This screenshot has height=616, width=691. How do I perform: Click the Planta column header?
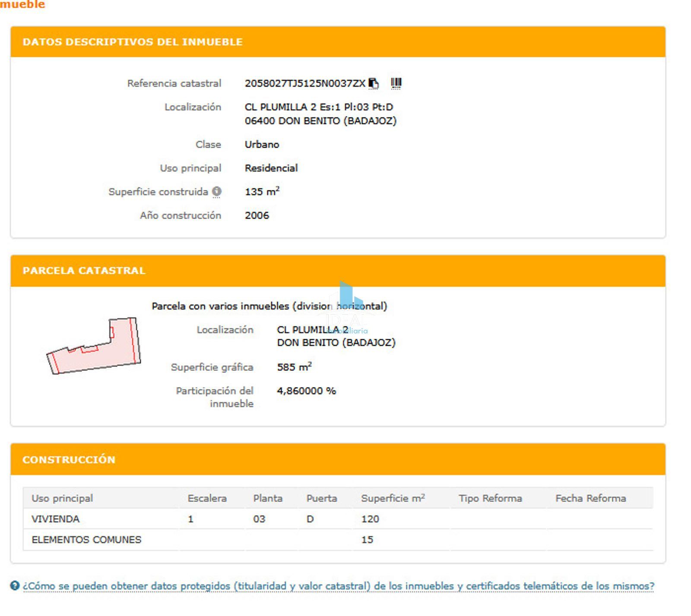pyautogui.click(x=268, y=498)
